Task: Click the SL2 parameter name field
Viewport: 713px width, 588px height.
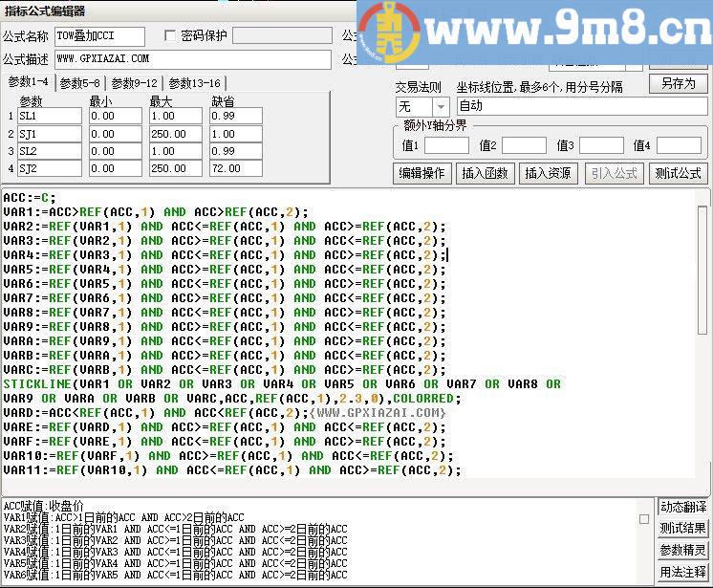Action: coord(50,151)
